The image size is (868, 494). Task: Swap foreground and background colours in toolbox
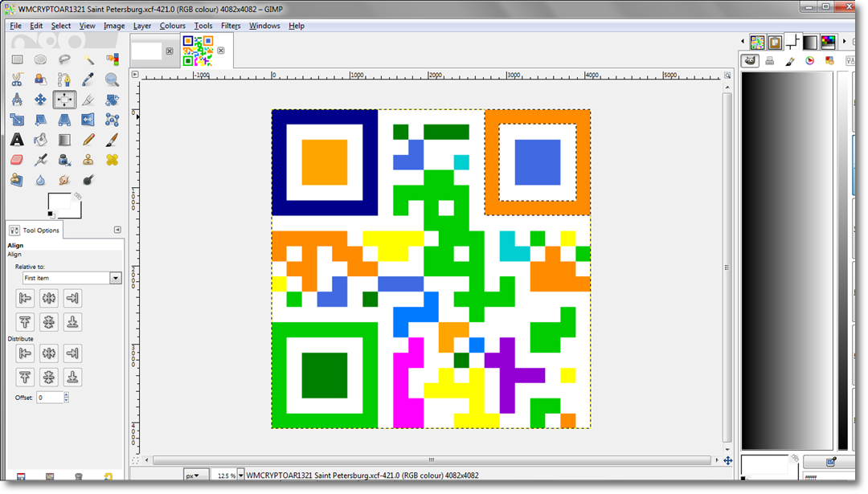pos(78,196)
